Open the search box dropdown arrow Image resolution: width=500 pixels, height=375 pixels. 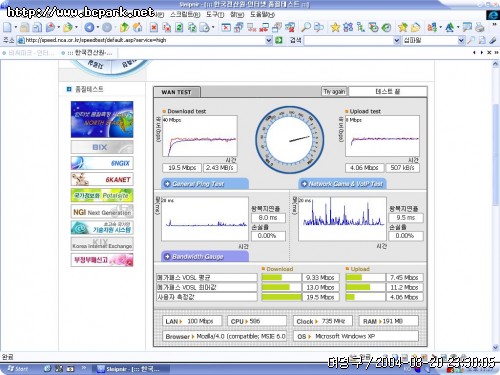[x=397, y=40]
